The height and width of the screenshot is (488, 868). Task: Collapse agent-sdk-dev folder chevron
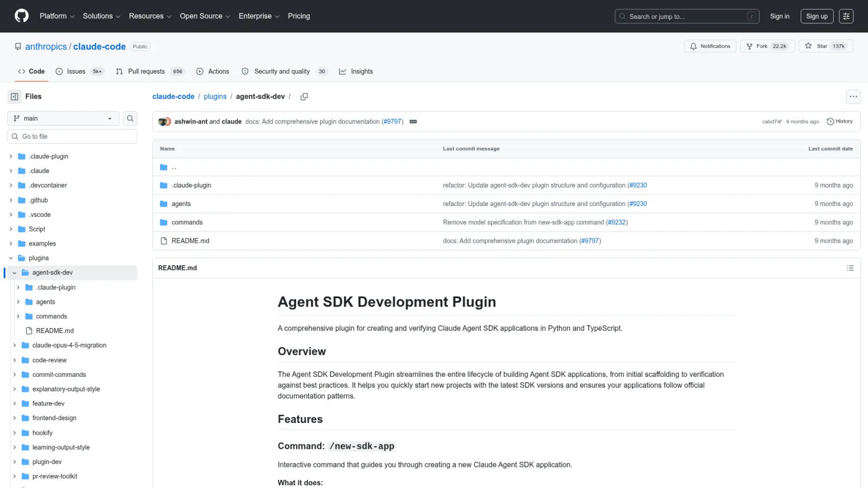[15, 273]
